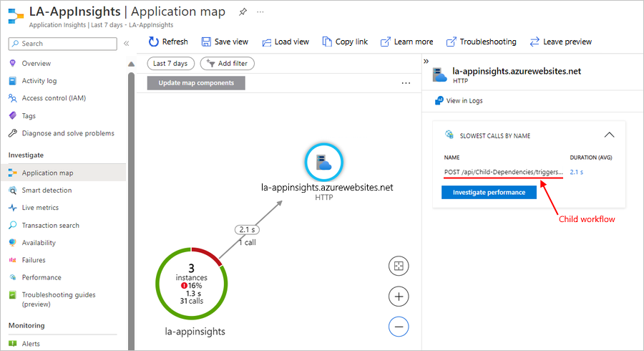The image size is (644, 351).
Task: Click the Alerts icon in sidebar
Action: coord(13,344)
